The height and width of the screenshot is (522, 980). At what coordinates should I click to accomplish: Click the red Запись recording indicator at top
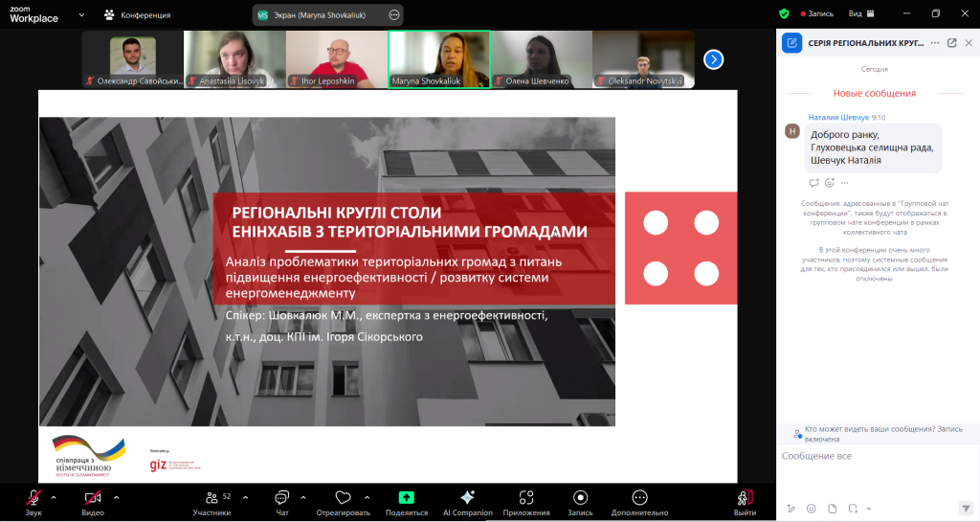click(x=817, y=13)
